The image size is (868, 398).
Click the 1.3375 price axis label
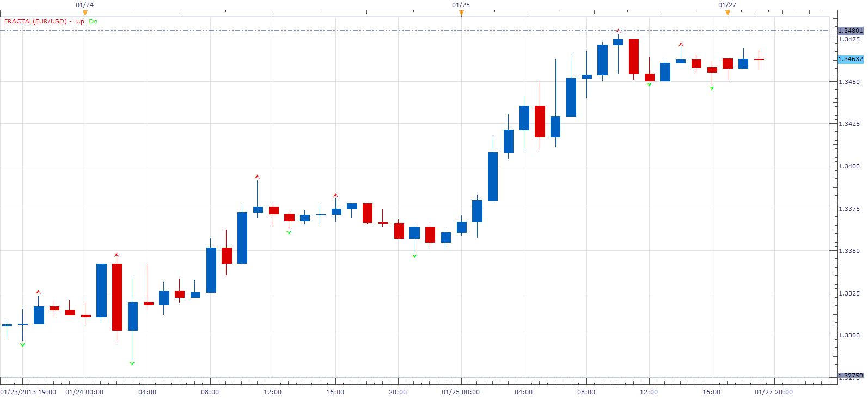(849, 209)
